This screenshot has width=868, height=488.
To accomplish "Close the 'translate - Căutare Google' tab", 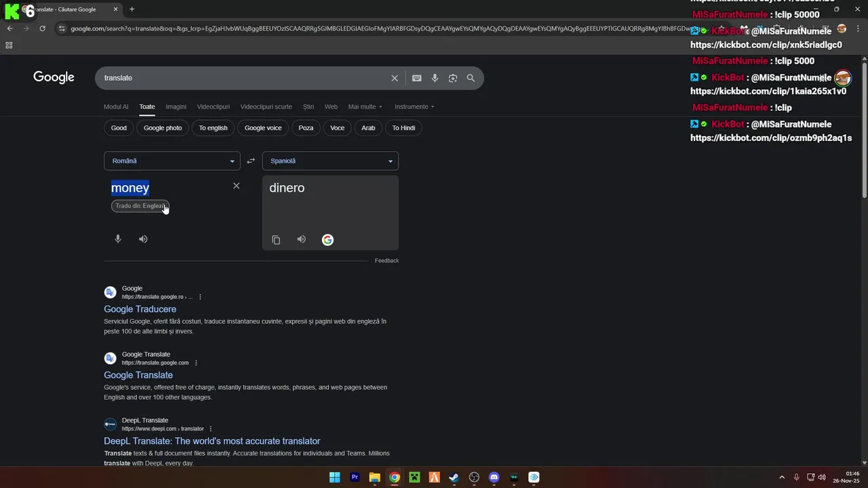I will tap(115, 9).
